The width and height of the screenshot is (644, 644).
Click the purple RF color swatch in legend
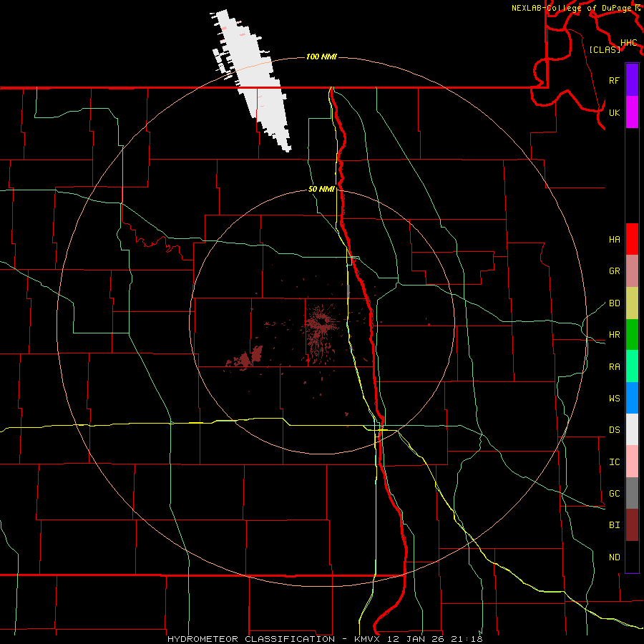[x=632, y=80]
